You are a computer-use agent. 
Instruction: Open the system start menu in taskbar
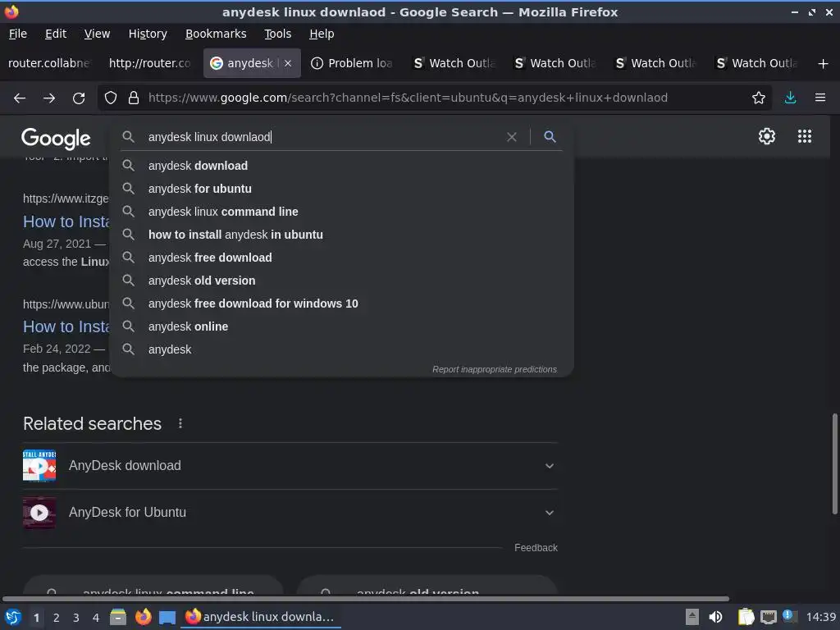pyautogui.click(x=13, y=617)
